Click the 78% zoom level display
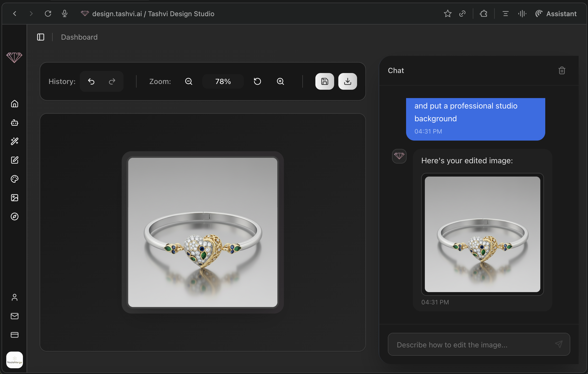Image resolution: width=588 pixels, height=374 pixels. (223, 82)
